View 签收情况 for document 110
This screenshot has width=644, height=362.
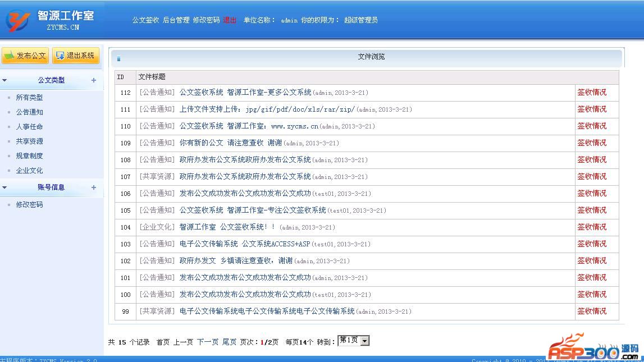point(592,126)
